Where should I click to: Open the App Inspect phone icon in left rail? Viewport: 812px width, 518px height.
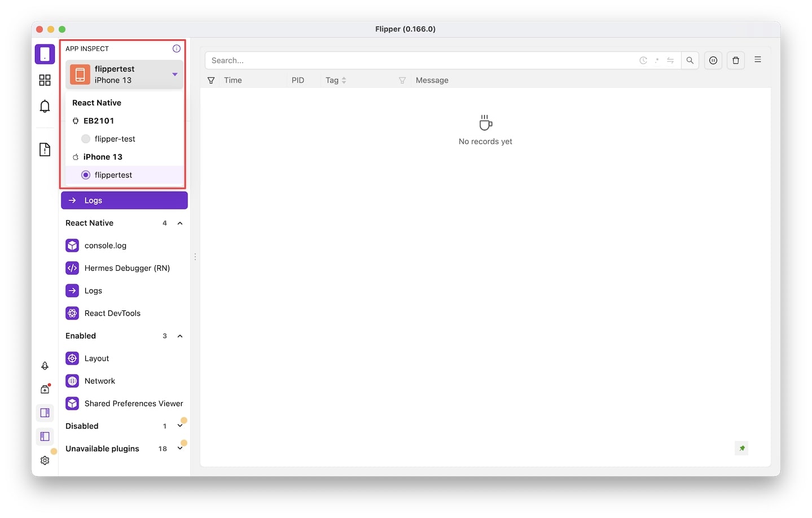click(x=45, y=54)
